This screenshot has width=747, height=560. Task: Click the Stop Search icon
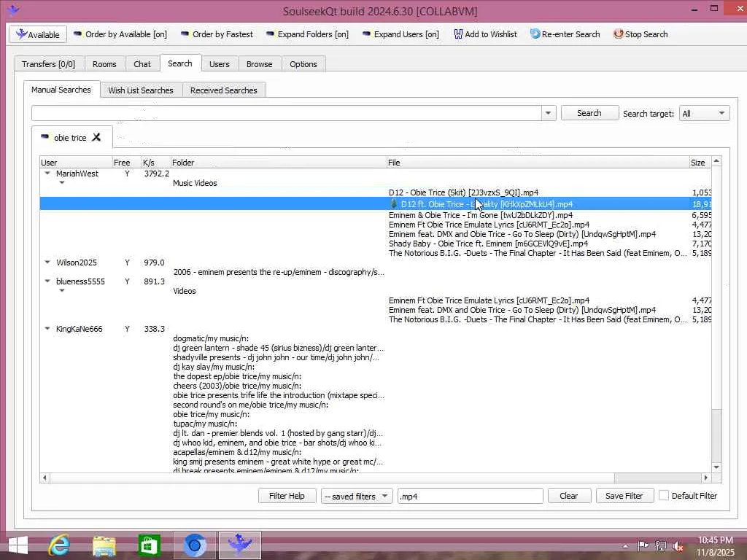point(618,34)
